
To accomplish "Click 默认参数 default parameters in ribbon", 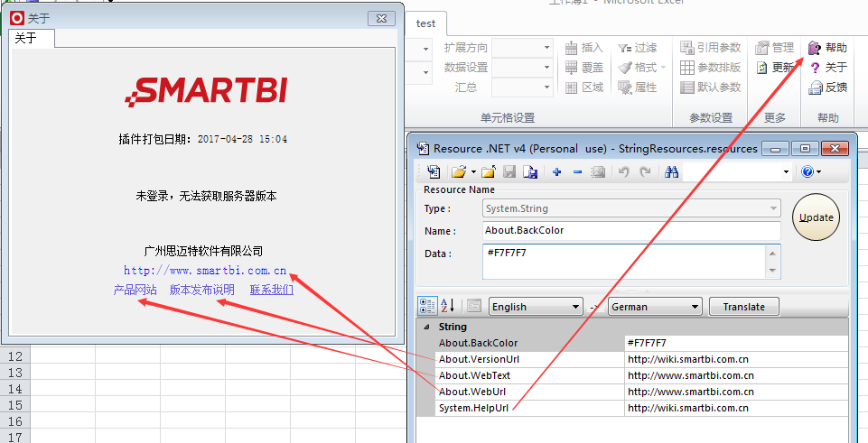I will point(710,88).
